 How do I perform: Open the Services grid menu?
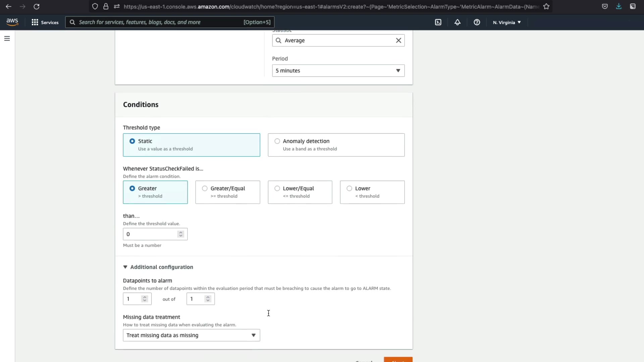[45, 22]
